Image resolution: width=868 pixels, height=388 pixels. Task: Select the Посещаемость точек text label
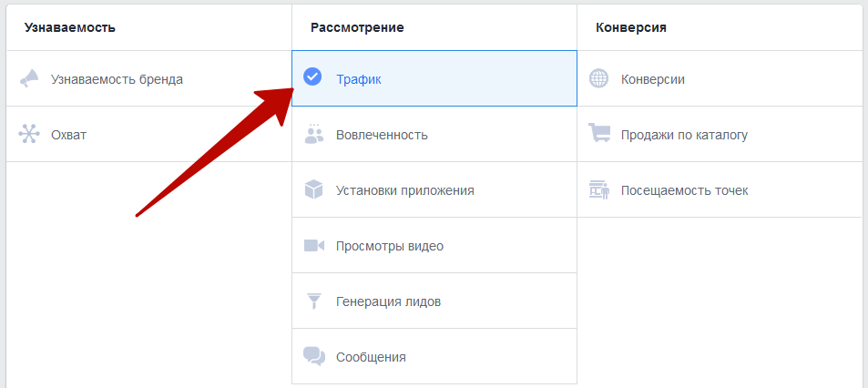tap(685, 190)
